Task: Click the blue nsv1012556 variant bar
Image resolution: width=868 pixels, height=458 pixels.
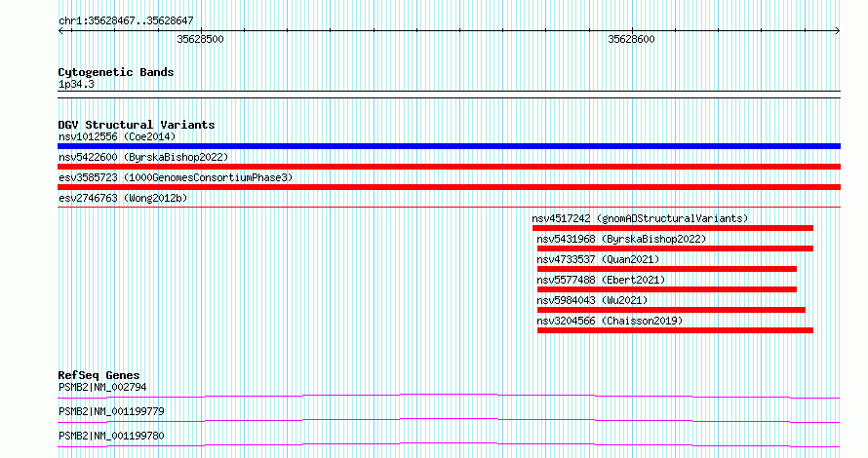Action: 449,146
